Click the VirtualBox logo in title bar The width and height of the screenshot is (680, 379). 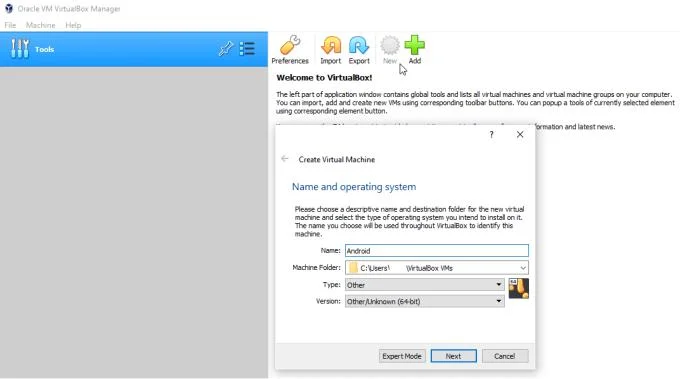tap(9, 8)
